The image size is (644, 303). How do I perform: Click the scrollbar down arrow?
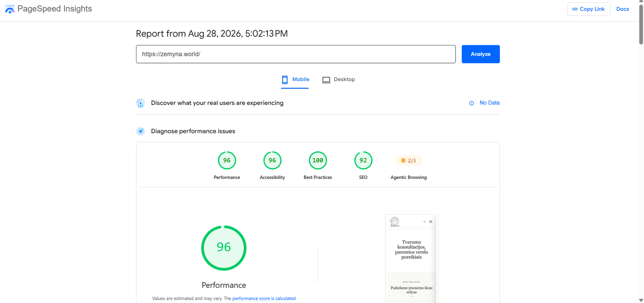click(x=641, y=300)
